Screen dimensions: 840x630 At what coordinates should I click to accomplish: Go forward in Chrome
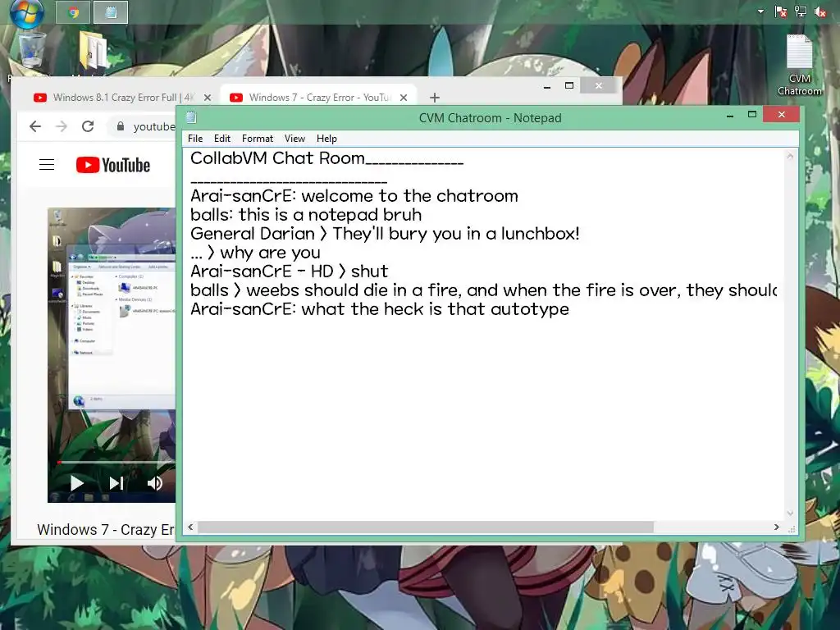point(62,126)
